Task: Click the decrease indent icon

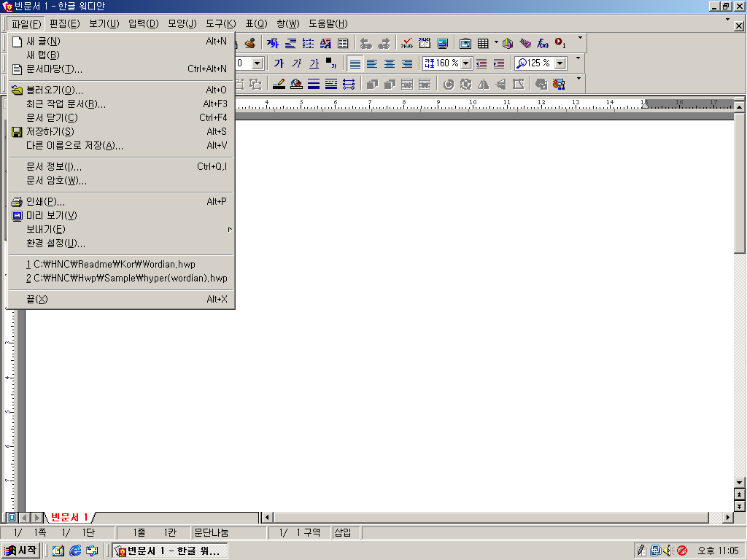Action: click(481, 63)
